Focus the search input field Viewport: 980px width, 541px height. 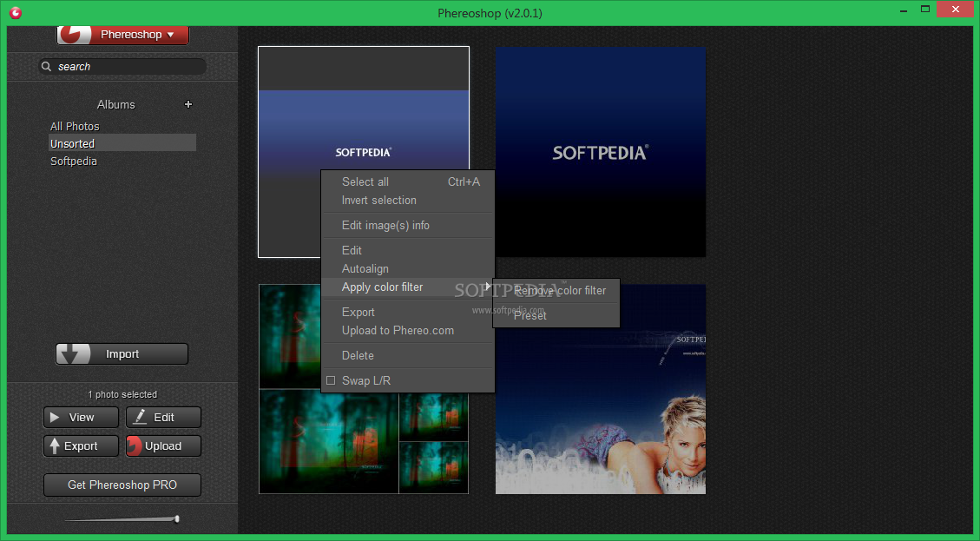pyautogui.click(x=122, y=66)
